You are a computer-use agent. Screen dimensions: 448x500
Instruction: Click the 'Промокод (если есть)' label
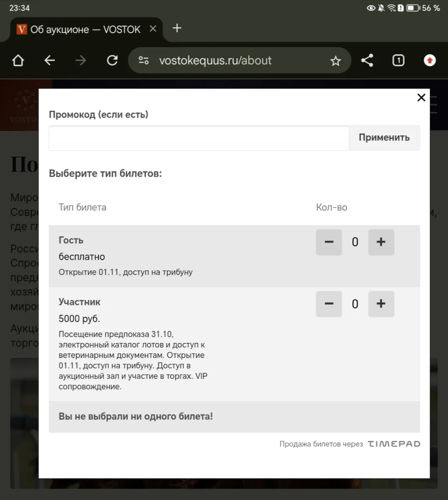99,115
